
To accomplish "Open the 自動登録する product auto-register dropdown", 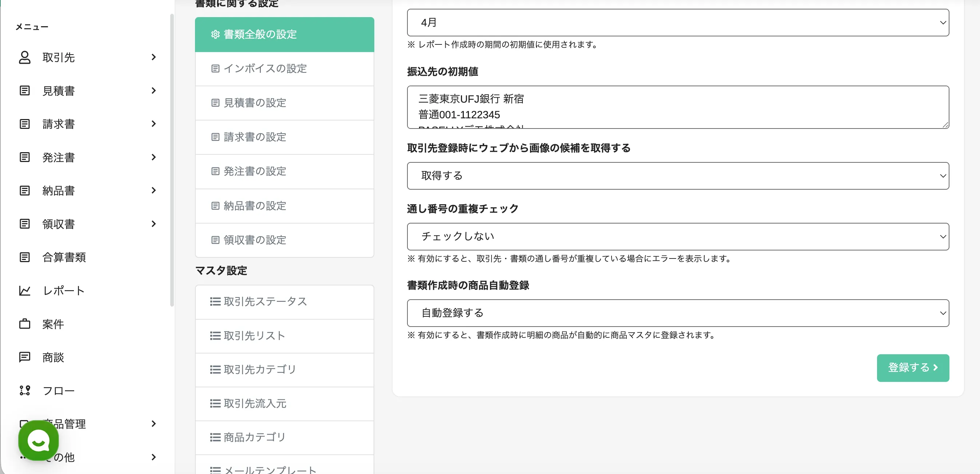I will coord(678,313).
